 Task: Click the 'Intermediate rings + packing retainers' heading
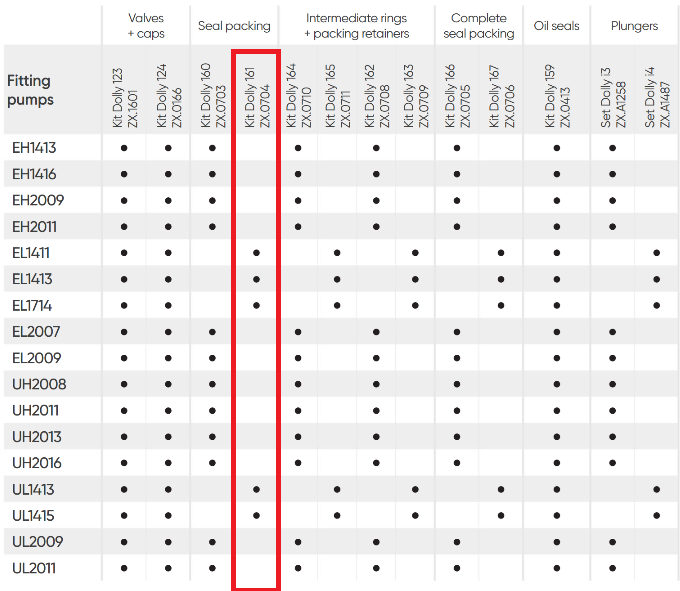355,26
